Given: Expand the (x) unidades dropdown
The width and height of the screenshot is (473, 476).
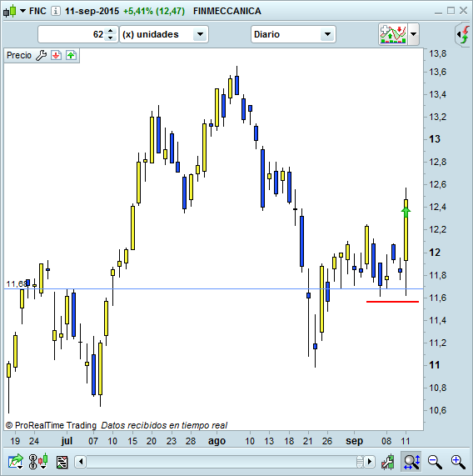Looking at the screenshot, I should click(x=164, y=34).
